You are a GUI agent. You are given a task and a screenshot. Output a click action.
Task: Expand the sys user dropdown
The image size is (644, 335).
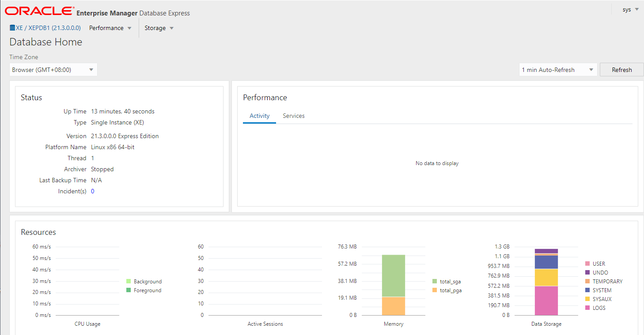click(630, 9)
